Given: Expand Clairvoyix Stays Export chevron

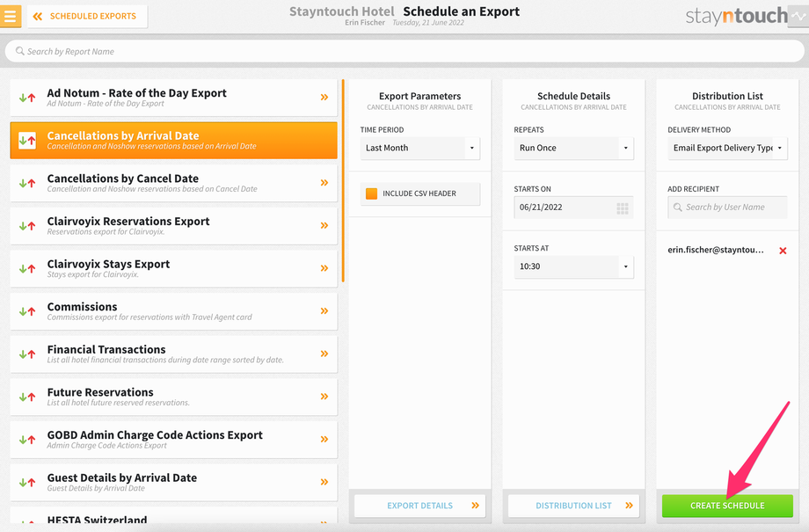Looking at the screenshot, I should point(324,268).
